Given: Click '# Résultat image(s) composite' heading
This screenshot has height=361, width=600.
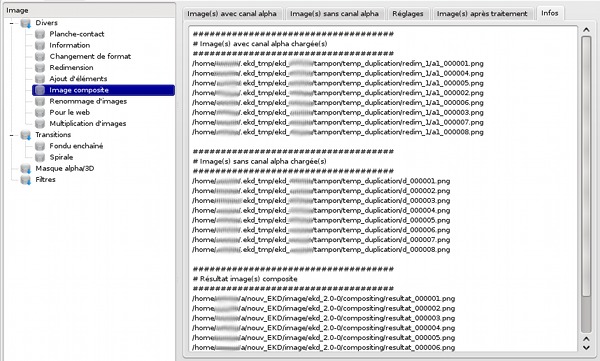Looking at the screenshot, I should (245, 279).
